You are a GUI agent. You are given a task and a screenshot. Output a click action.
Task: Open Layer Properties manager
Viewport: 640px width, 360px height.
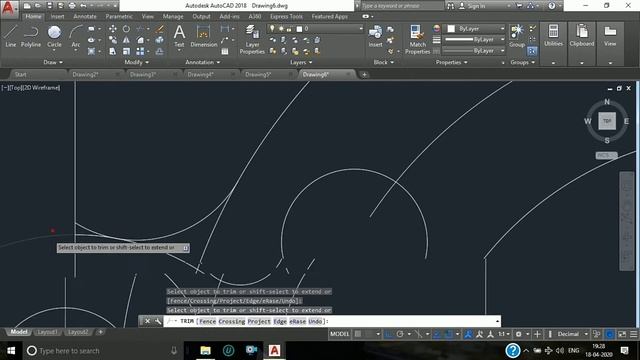coord(252,39)
